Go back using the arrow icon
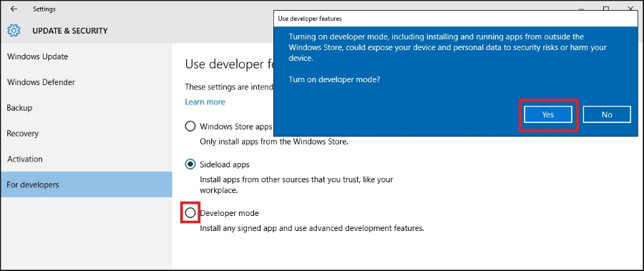 click(x=14, y=9)
